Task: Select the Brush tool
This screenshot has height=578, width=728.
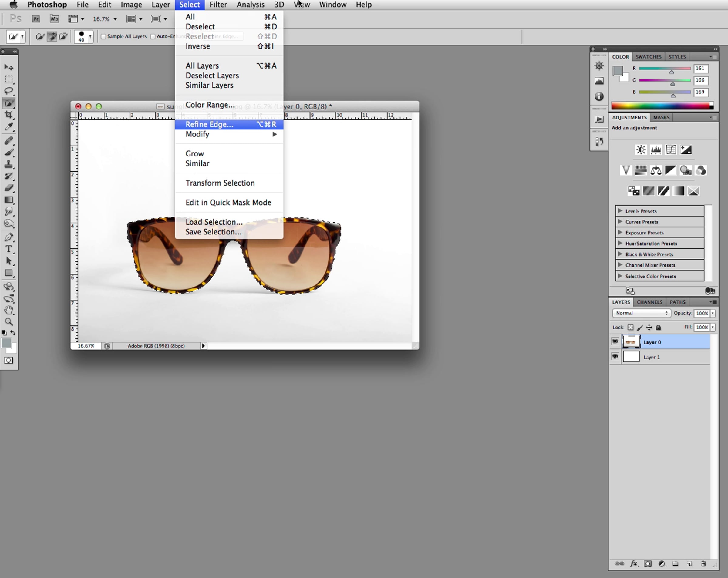Action: [x=9, y=152]
